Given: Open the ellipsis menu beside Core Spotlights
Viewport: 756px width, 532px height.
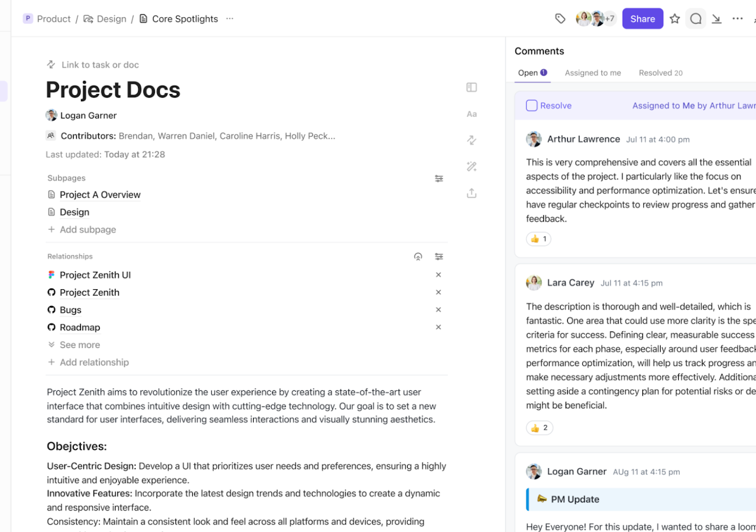Looking at the screenshot, I should click(x=230, y=19).
